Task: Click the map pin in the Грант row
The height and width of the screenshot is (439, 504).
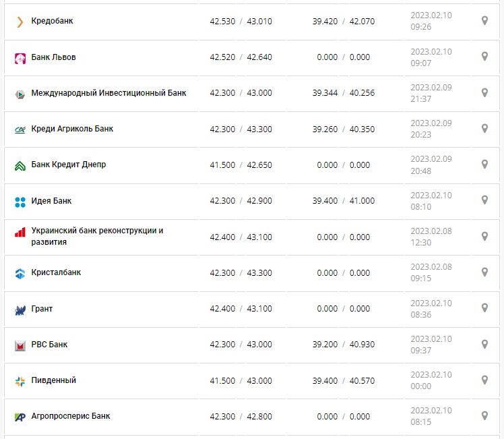Action: click(484, 308)
